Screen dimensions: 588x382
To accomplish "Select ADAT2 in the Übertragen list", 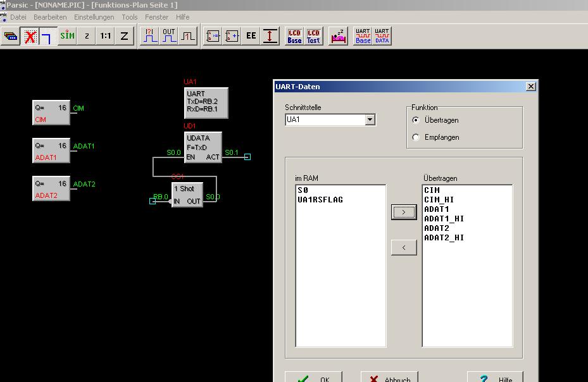I will (x=437, y=228).
